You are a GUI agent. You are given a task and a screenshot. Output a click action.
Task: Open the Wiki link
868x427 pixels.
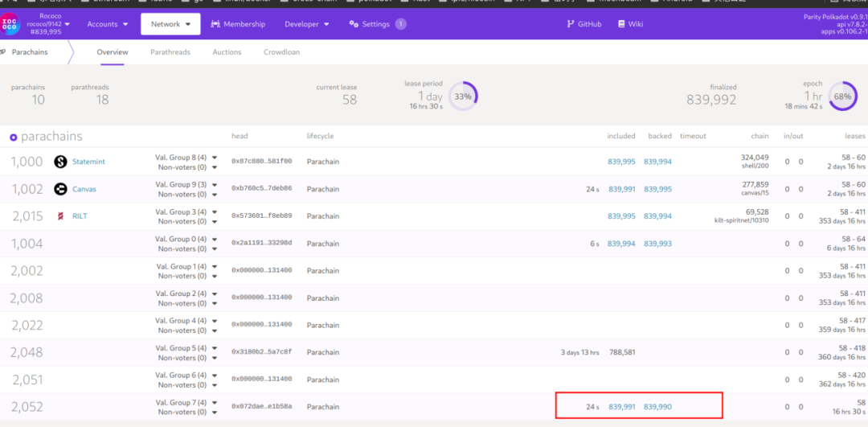click(631, 24)
